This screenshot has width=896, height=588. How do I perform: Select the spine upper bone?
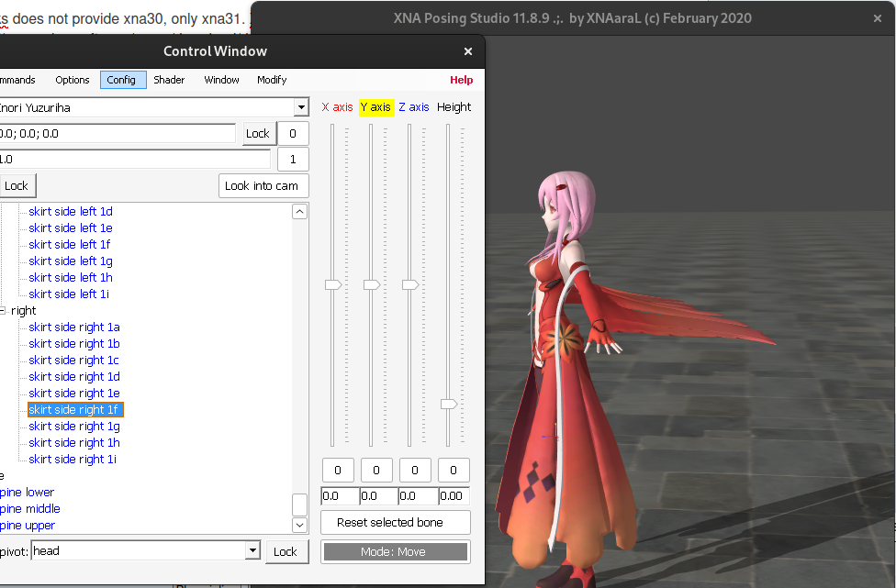coord(28,526)
